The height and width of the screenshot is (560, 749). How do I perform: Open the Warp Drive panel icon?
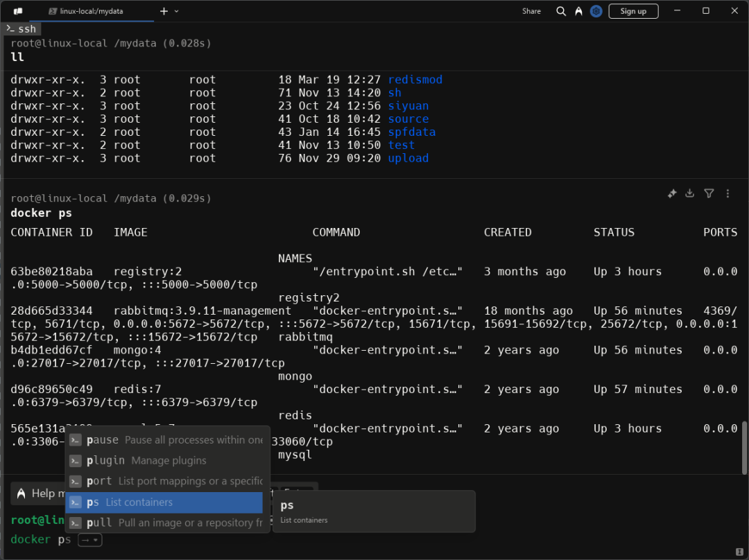click(x=18, y=11)
